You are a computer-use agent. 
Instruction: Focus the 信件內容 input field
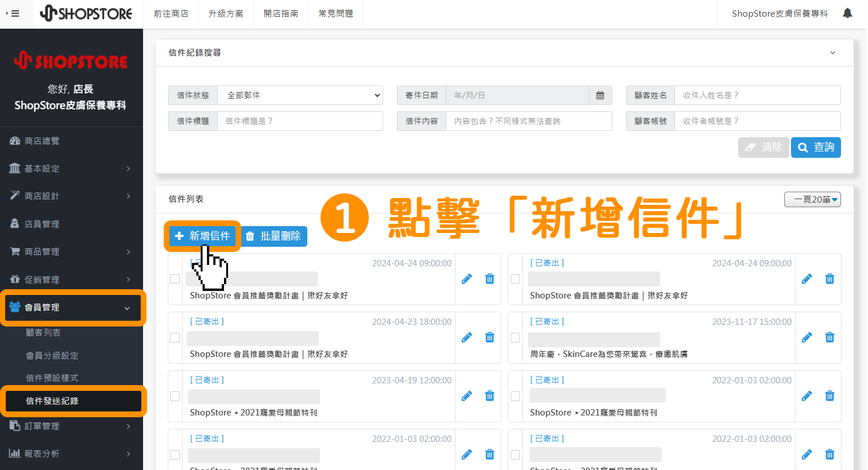point(528,121)
